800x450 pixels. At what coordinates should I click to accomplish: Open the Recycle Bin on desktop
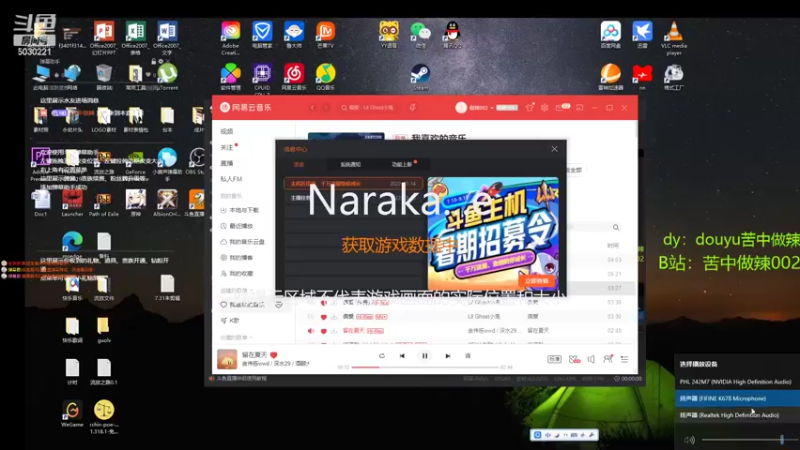104,77
